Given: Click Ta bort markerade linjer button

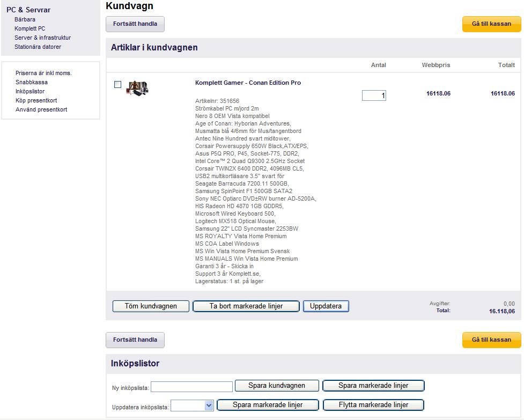Looking at the screenshot, I should [x=246, y=306].
